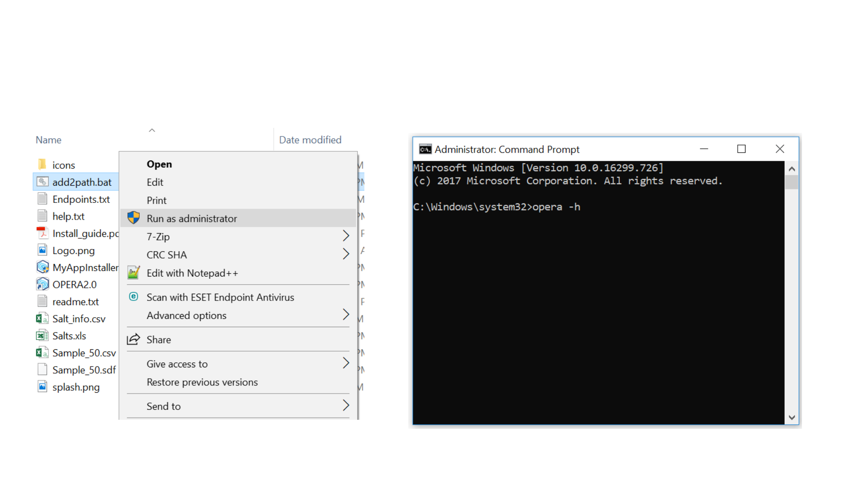
Task: Click the Share arrow icon
Action: click(133, 339)
